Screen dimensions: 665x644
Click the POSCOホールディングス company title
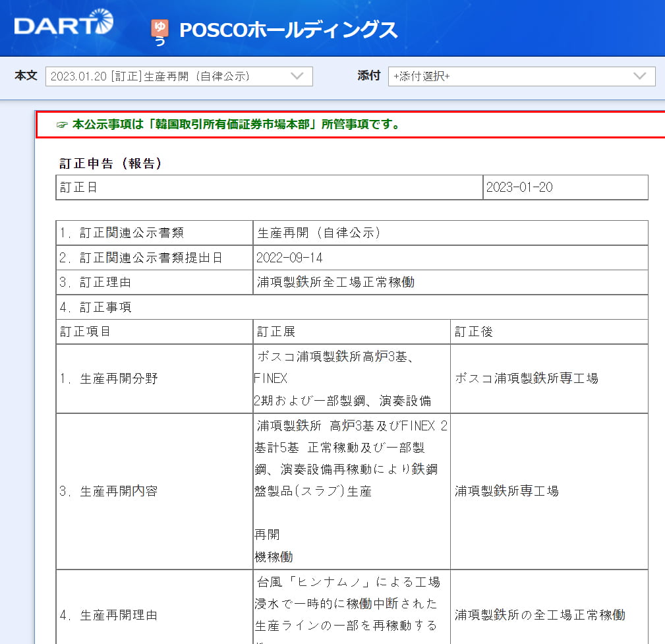[x=289, y=30]
